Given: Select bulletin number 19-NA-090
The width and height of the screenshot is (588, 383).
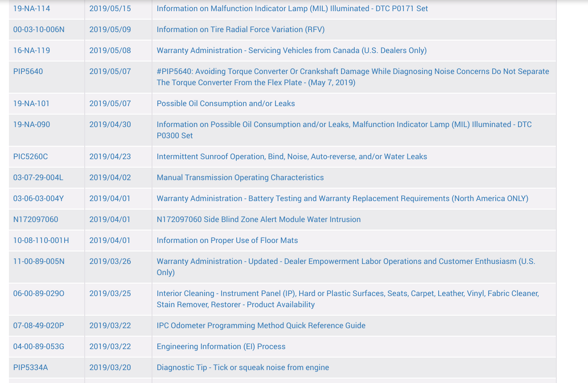Looking at the screenshot, I should pos(32,124).
